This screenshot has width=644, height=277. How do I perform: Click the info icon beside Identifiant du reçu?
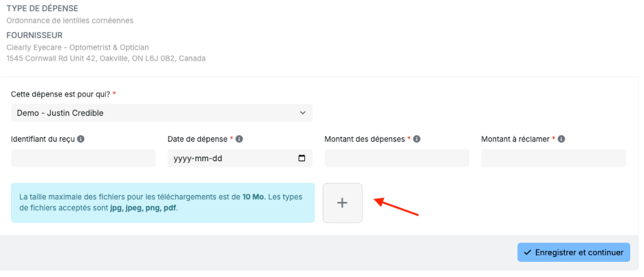[x=81, y=139]
